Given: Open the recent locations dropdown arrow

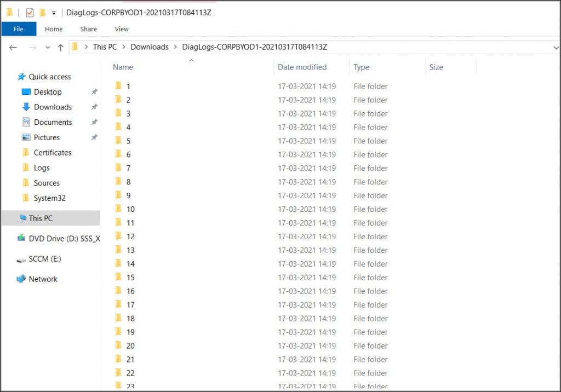Looking at the screenshot, I should [48, 47].
